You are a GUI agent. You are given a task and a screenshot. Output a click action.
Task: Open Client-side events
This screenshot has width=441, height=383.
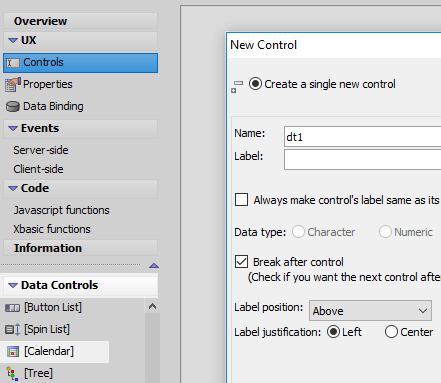pyautogui.click(x=38, y=169)
